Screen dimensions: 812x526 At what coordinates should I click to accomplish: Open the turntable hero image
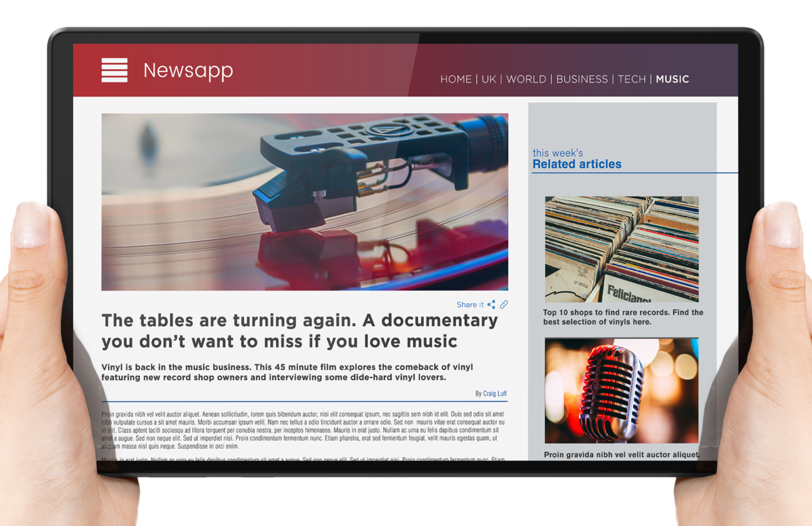coord(304,202)
